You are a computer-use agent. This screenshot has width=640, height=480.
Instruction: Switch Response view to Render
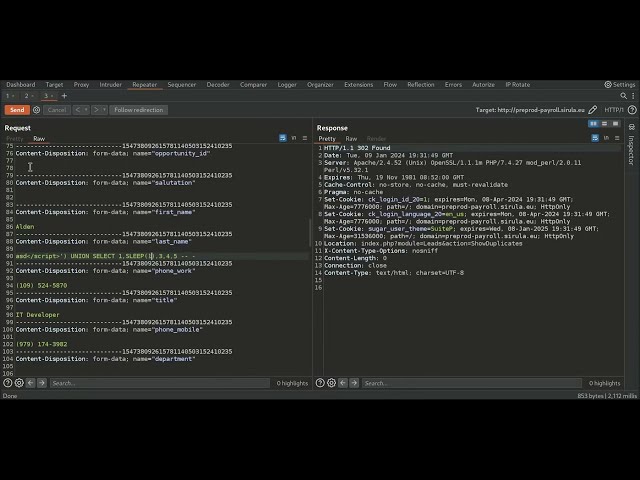click(x=376, y=139)
